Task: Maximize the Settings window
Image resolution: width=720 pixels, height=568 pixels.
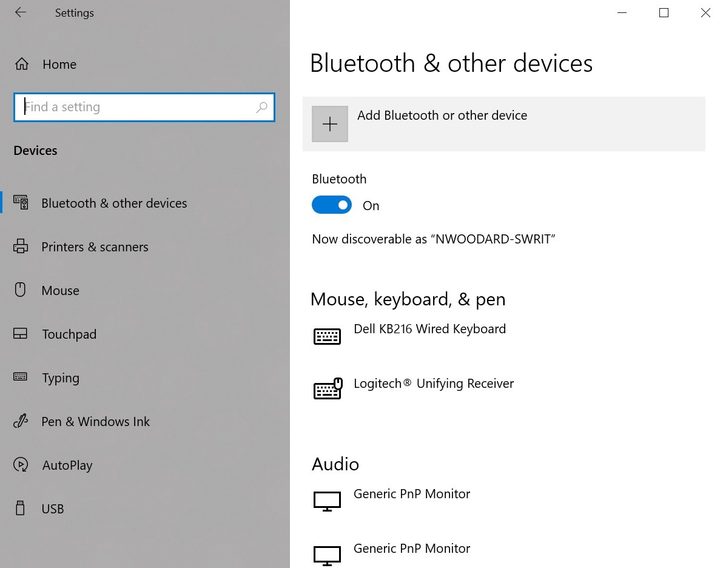Action: [664, 12]
